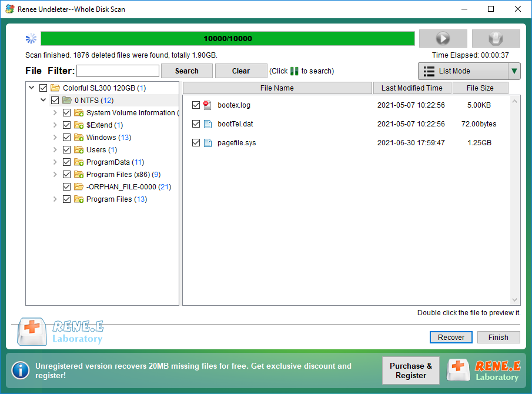The height and width of the screenshot is (394, 532).
Task: Click the Windows folder icon
Action: 79,137
